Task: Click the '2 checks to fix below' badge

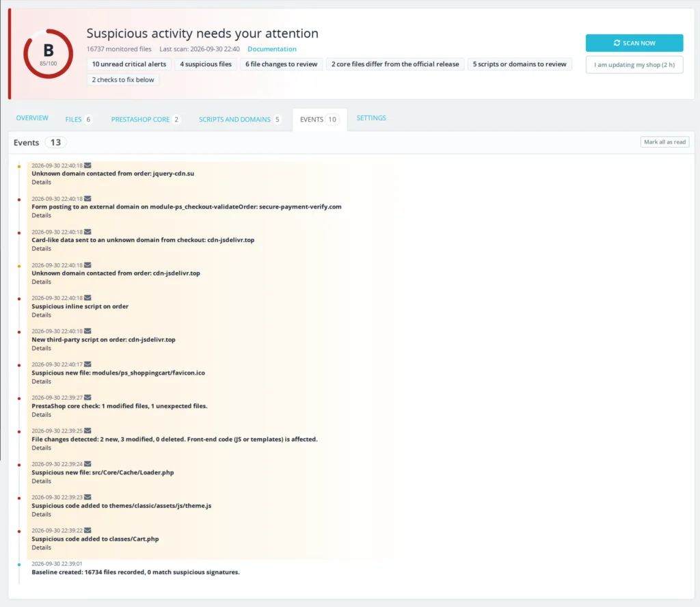Action: tap(123, 80)
